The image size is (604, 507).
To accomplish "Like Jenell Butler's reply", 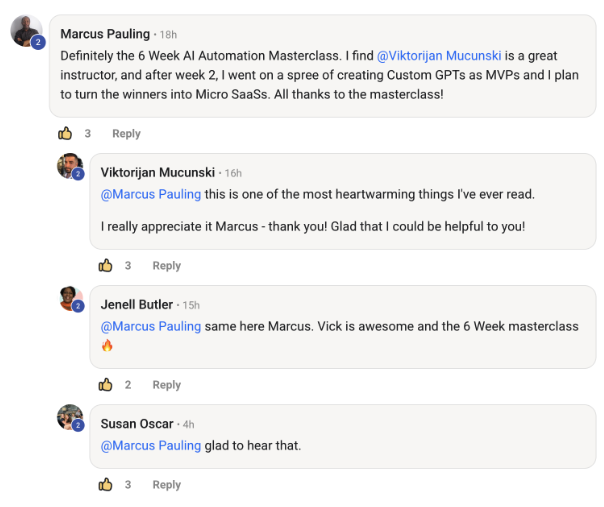I will point(105,384).
